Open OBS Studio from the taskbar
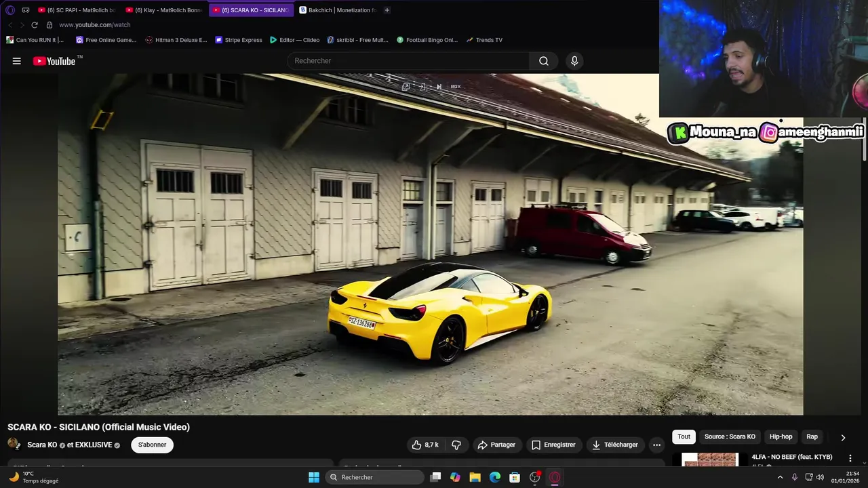 click(x=535, y=477)
